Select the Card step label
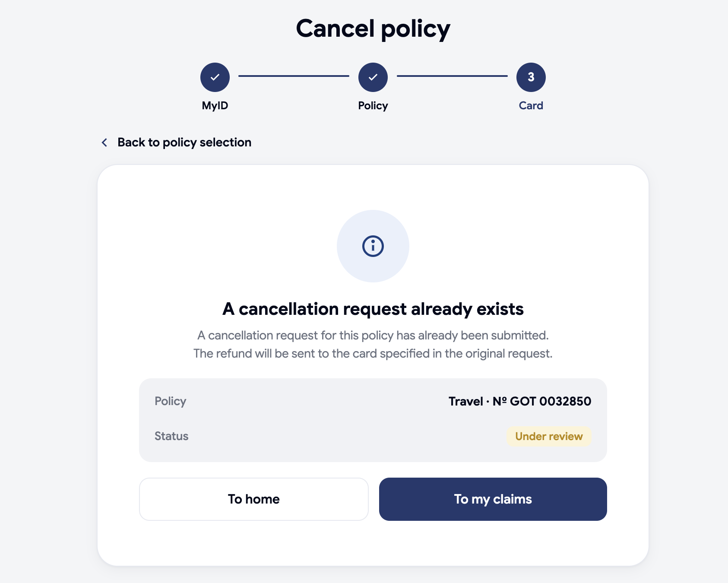 [x=531, y=106]
